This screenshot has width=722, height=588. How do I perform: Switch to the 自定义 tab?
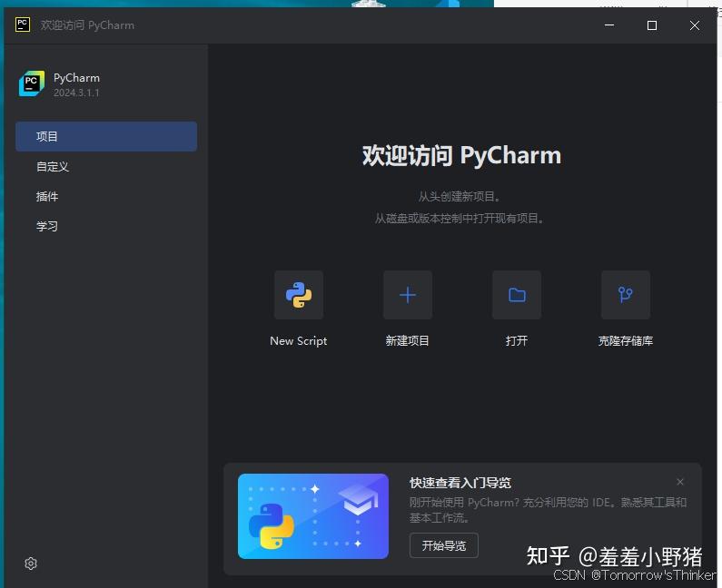[x=106, y=166]
